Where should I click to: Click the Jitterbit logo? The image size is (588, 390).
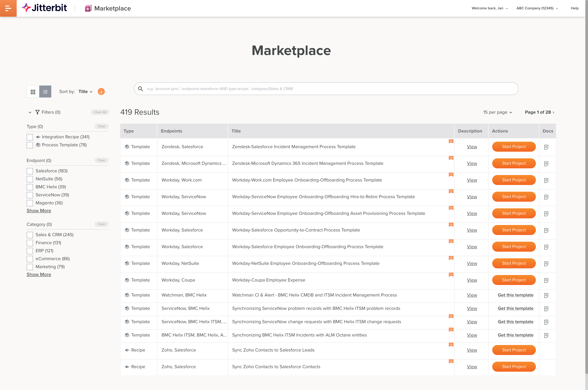44,8
